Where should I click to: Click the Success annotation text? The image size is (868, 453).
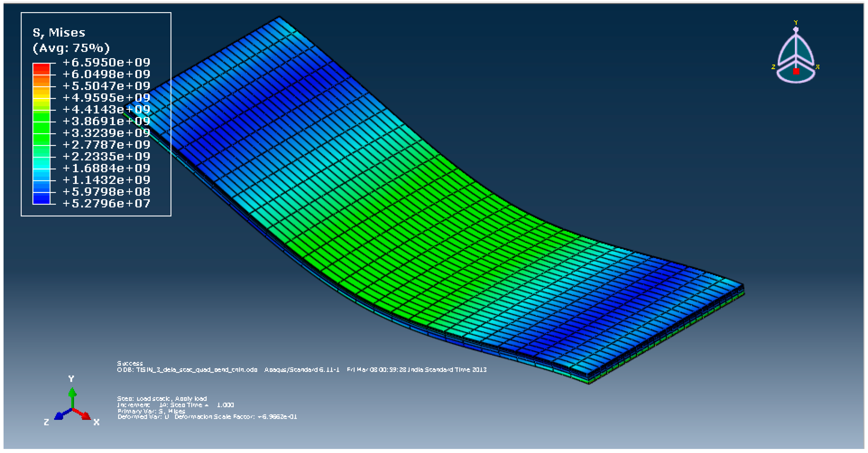pos(130,363)
